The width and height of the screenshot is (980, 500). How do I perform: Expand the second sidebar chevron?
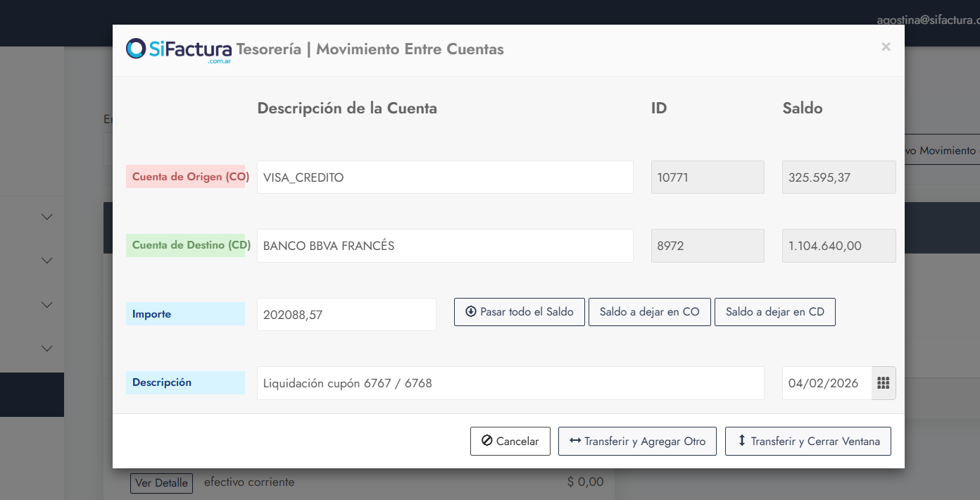pyautogui.click(x=47, y=261)
